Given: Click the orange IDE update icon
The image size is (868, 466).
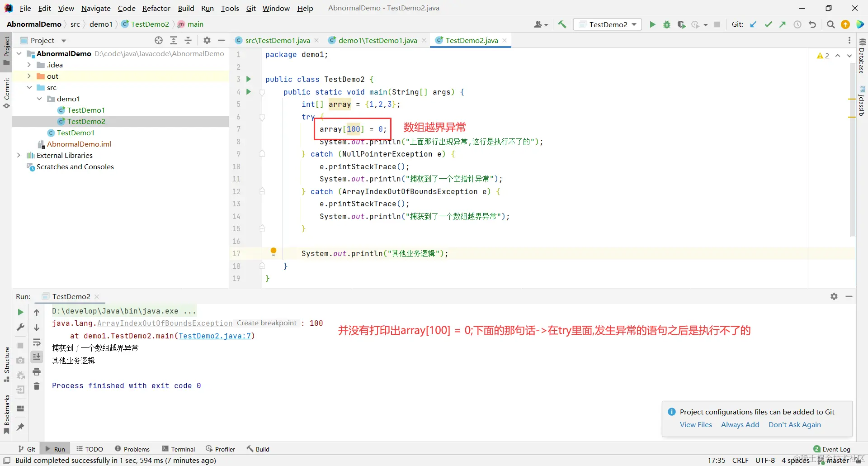Looking at the screenshot, I should click(845, 24).
